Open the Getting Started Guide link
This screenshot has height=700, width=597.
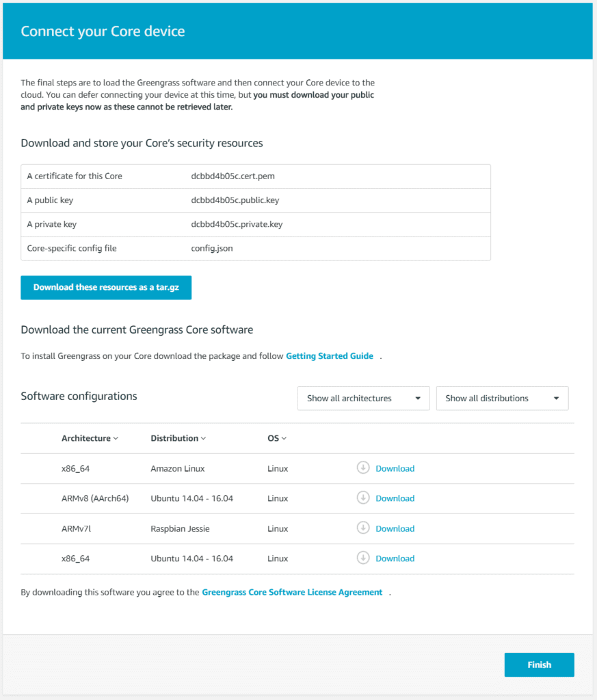(330, 355)
